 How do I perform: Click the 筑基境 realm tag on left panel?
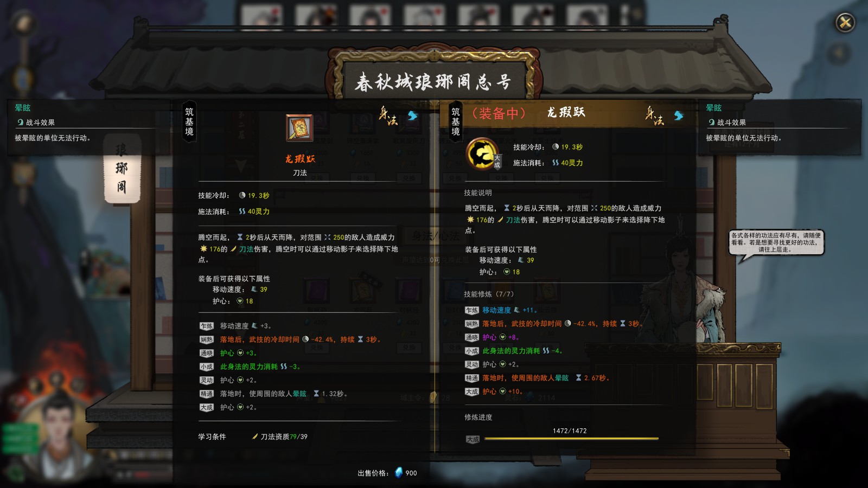click(x=189, y=121)
